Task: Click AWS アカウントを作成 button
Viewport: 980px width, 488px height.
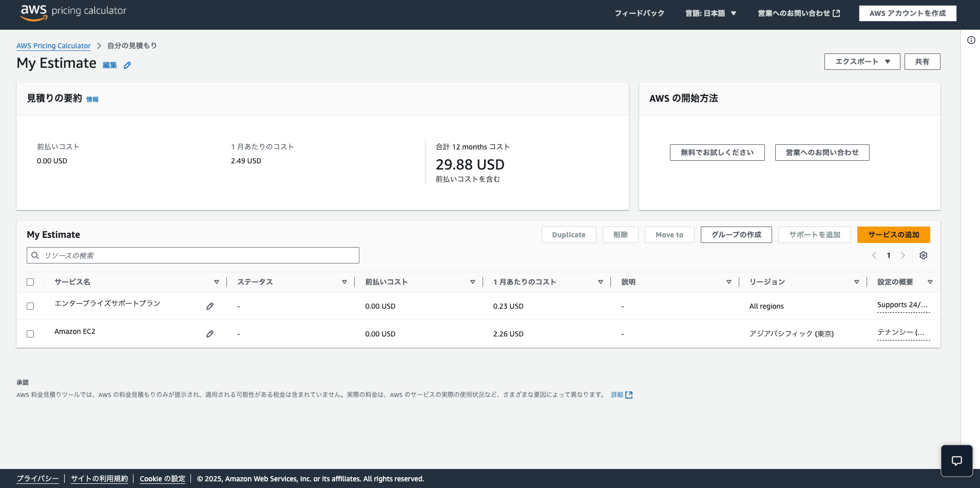Action: coord(908,13)
